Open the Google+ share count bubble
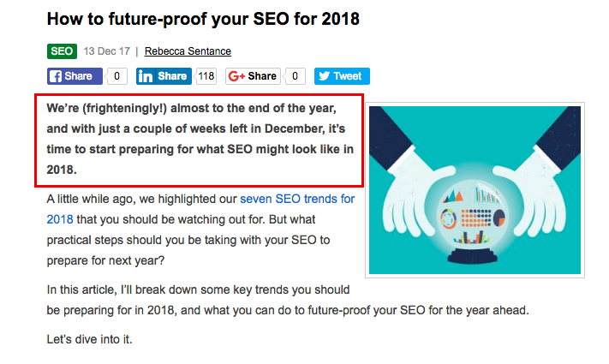The width and height of the screenshot is (609, 364). pos(295,76)
